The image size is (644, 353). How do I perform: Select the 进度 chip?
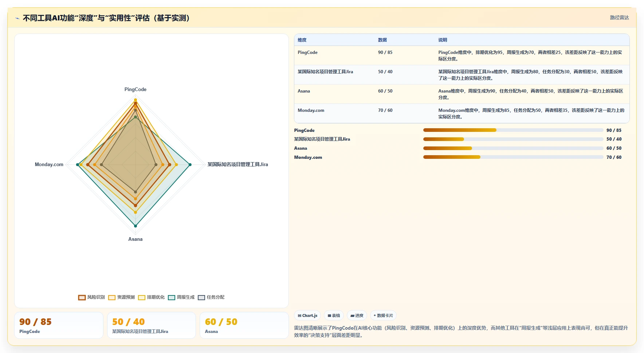click(357, 315)
